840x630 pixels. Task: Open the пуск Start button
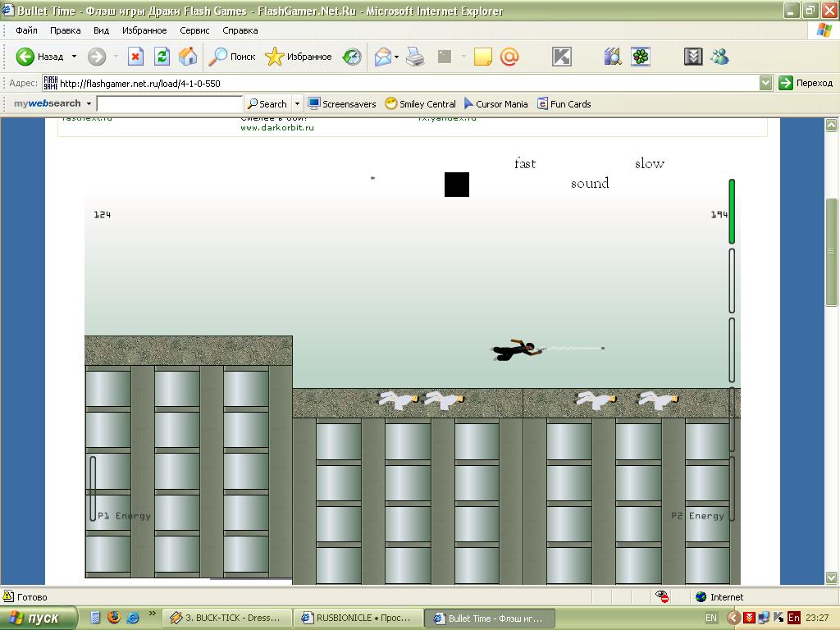(38, 618)
